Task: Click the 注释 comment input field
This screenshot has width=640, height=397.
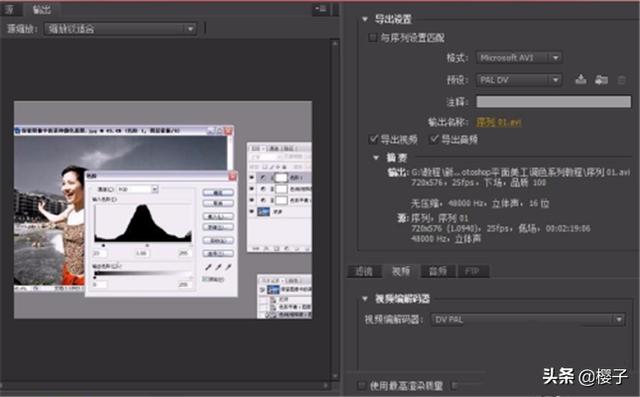Action: tap(553, 102)
